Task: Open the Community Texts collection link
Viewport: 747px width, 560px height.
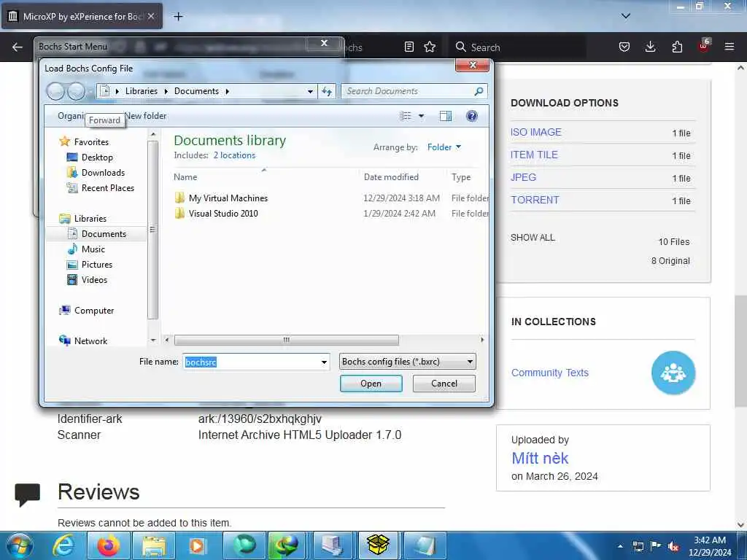Action: tap(550, 373)
